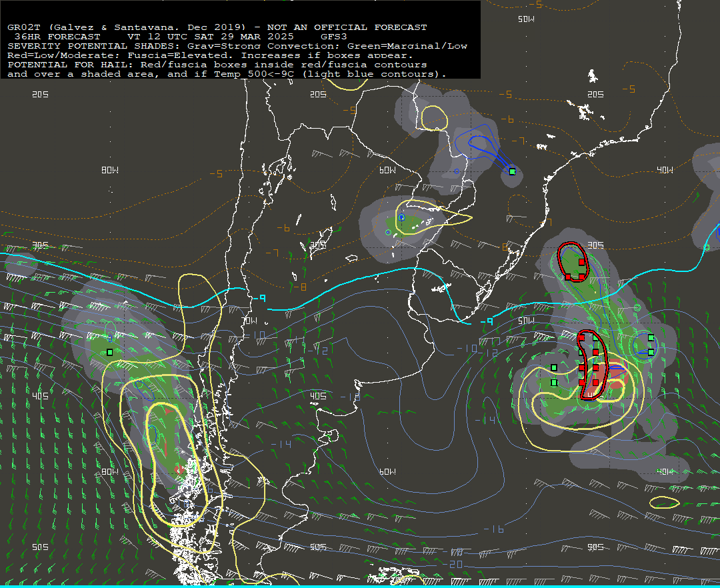Click "SEVERITY POTENTIAL SHADES:" legend text

pyautogui.click(x=95, y=46)
